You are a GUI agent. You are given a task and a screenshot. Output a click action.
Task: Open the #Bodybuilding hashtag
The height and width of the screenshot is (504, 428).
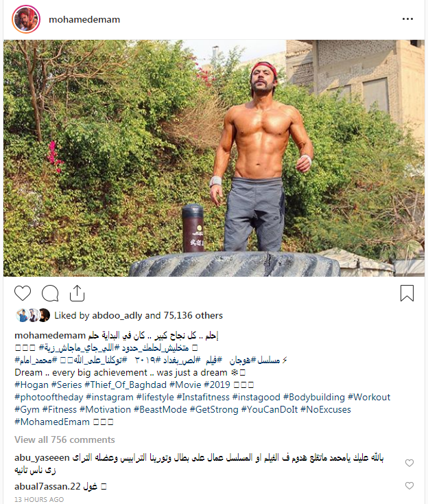point(313,398)
